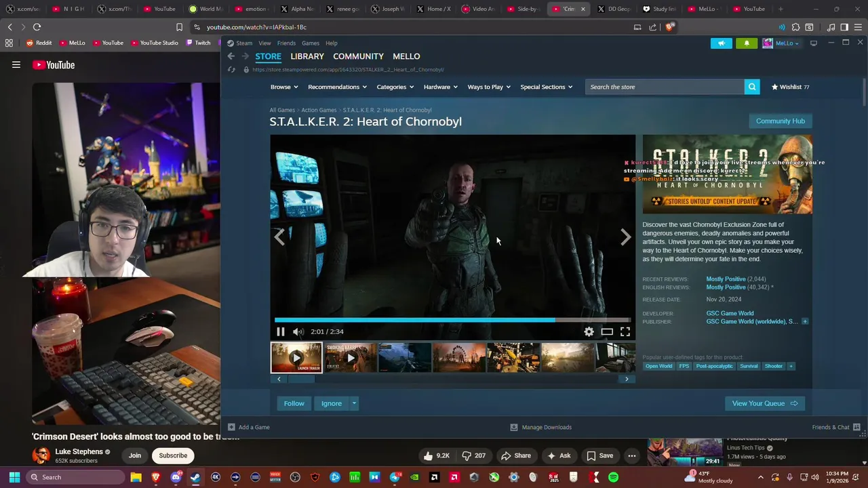Expand the Recommendations dropdown
Screen dimensions: 868x488
pos(337,87)
